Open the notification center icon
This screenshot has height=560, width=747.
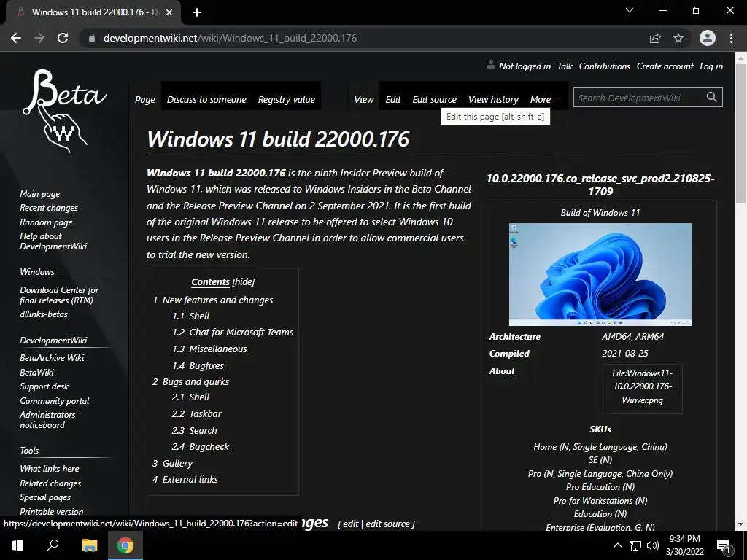(x=724, y=545)
